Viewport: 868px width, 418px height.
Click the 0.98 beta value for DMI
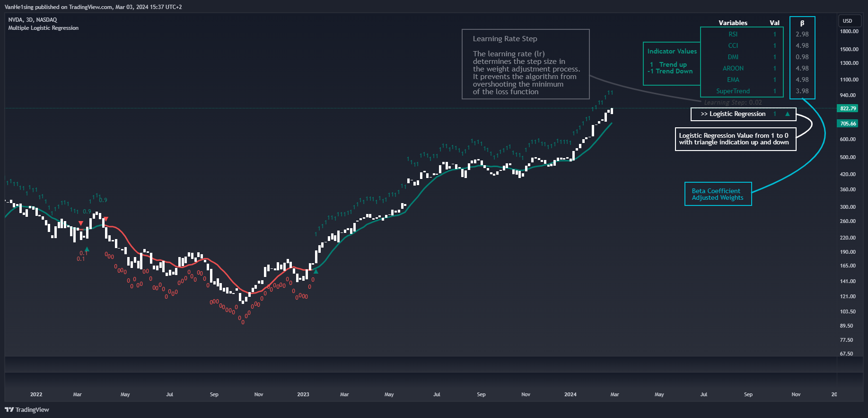[802, 57]
